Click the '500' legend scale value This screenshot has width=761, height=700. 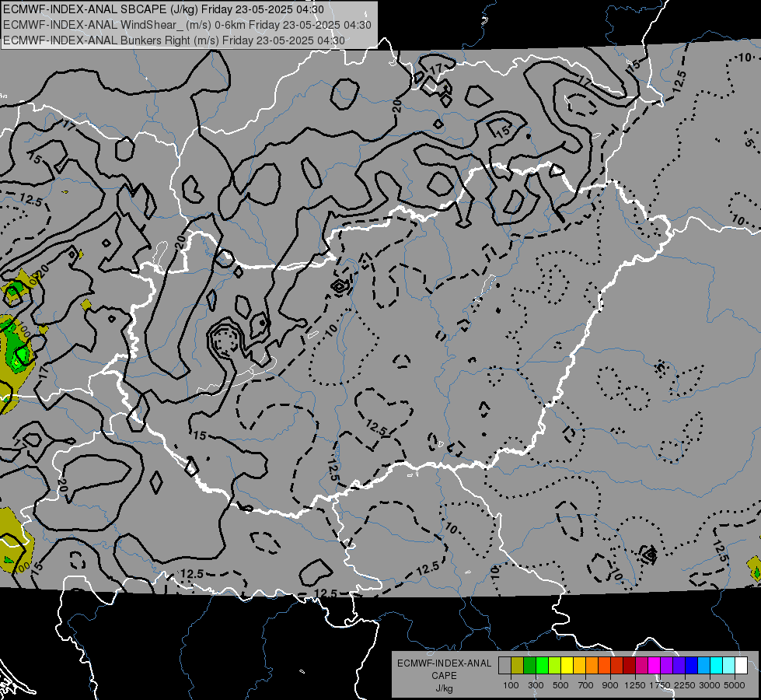click(x=560, y=685)
